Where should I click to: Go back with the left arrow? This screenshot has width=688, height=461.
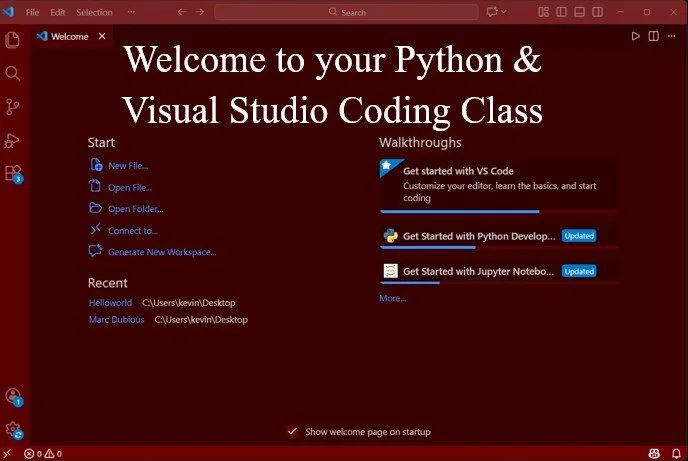tap(182, 12)
